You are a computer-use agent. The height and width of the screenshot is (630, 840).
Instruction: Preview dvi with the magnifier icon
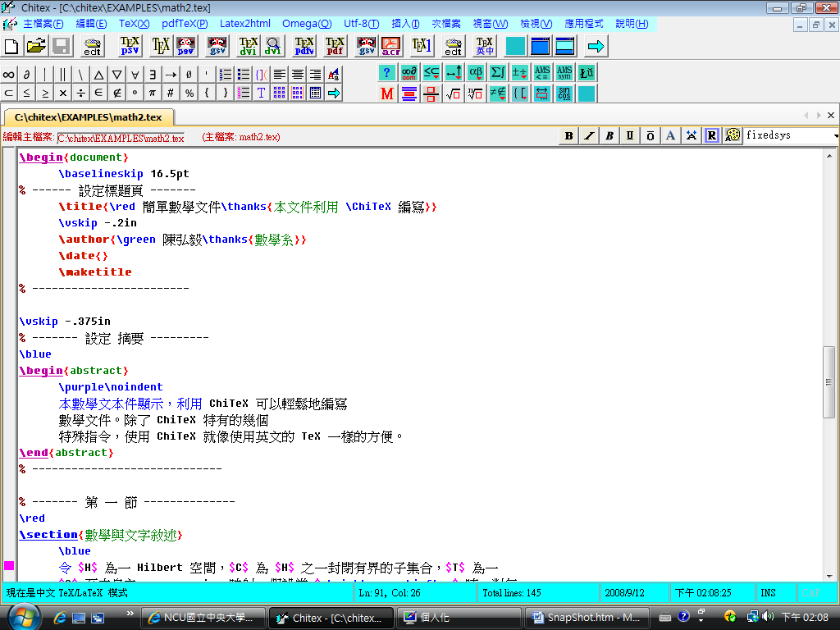tap(272, 46)
